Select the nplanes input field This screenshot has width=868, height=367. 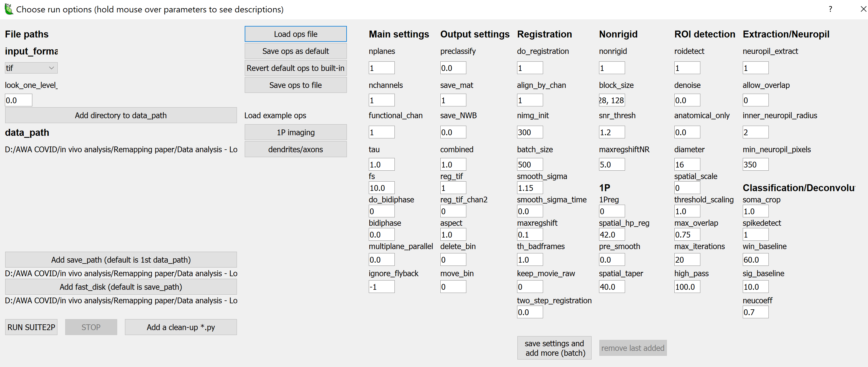click(x=381, y=67)
